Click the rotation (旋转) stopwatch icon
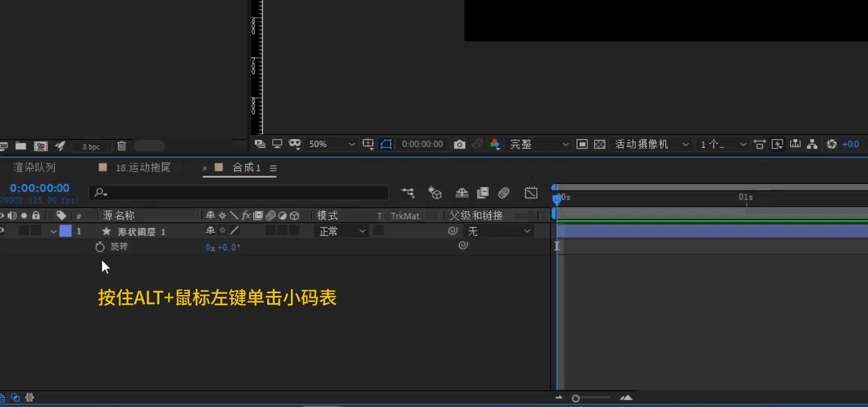Image resolution: width=868 pixels, height=407 pixels. 100,247
